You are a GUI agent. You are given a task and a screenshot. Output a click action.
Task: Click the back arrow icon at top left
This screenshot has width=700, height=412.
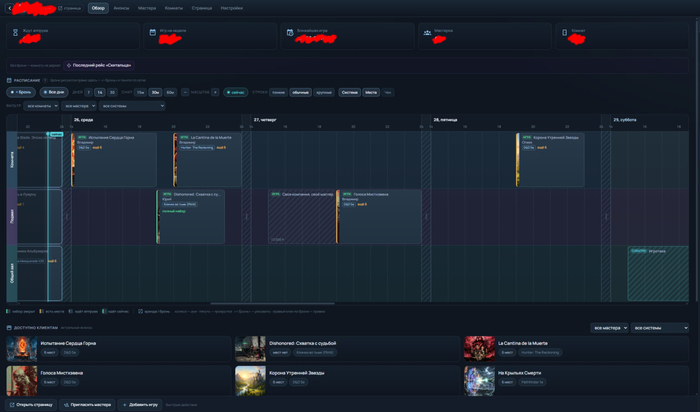coord(10,8)
